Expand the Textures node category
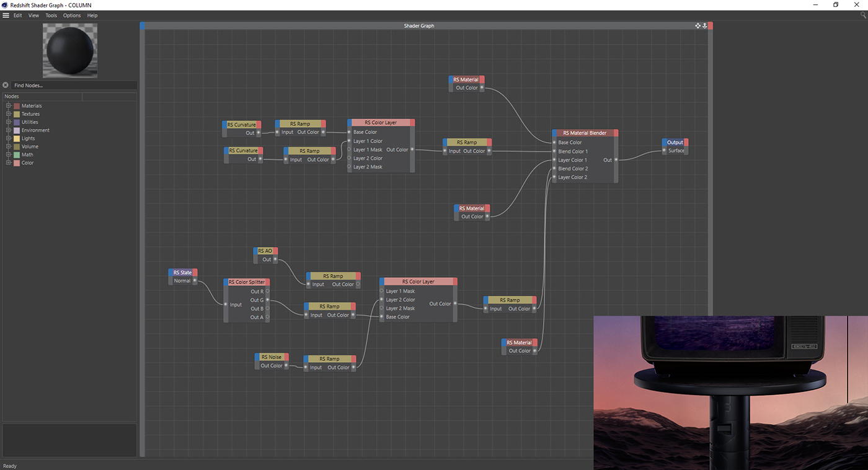 (x=9, y=114)
